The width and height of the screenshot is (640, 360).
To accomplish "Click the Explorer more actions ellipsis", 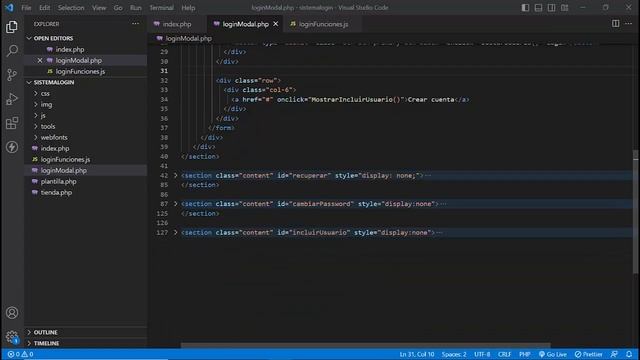I will click(136, 24).
